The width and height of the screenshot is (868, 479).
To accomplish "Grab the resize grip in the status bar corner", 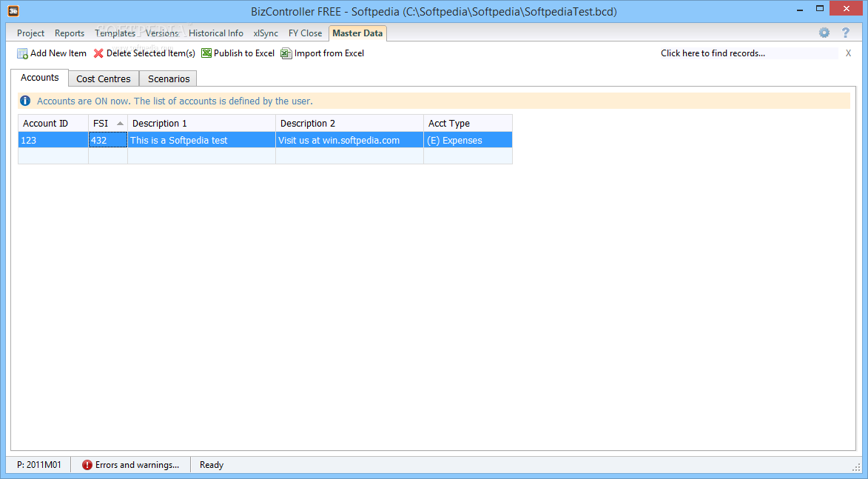I will coord(856,467).
